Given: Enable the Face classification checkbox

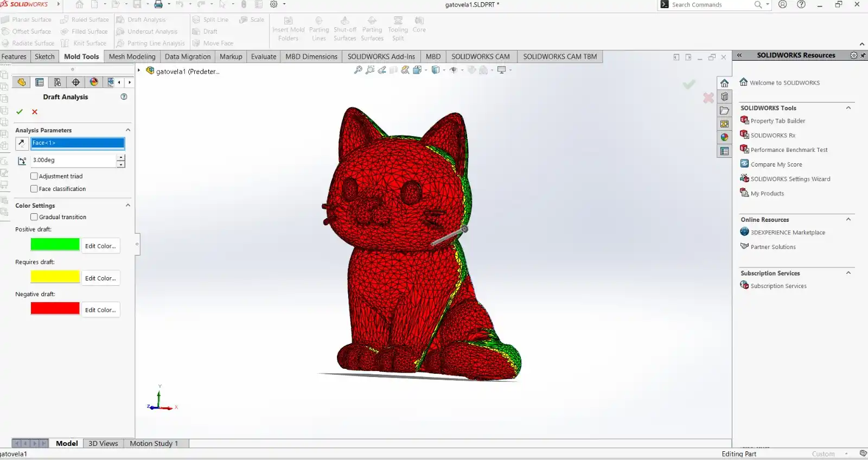Looking at the screenshot, I should [34, 189].
